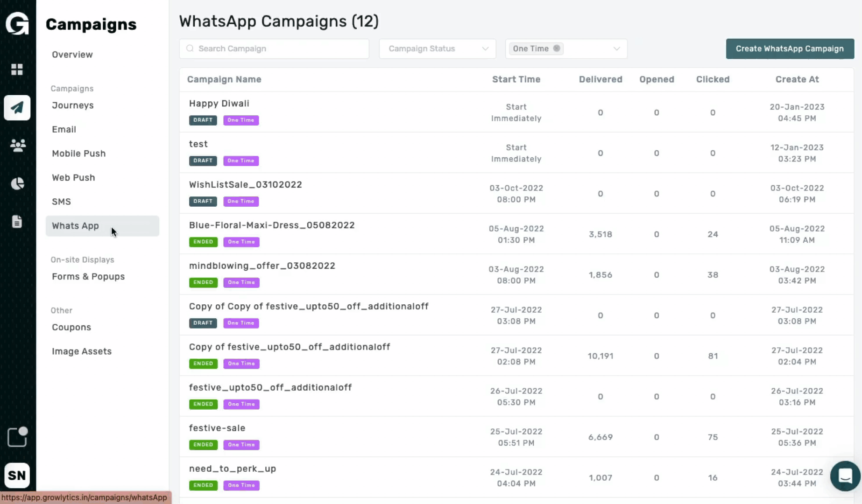The height and width of the screenshot is (504, 862).
Task: Open the Mobile Push menu item
Action: click(78, 154)
